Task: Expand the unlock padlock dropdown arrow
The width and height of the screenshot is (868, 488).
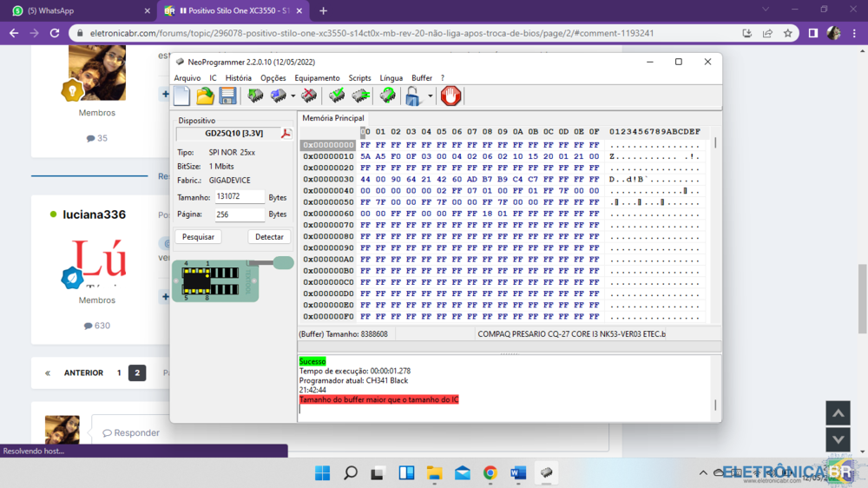Action: coord(430,96)
